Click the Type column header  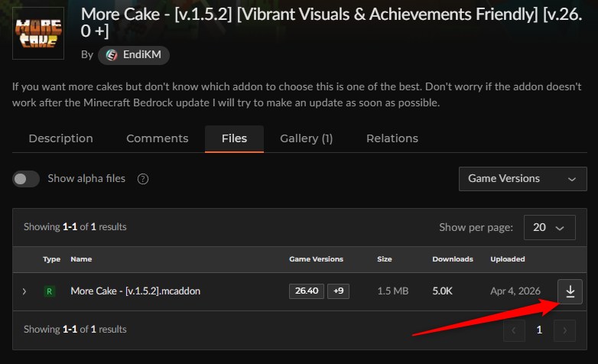tap(51, 259)
